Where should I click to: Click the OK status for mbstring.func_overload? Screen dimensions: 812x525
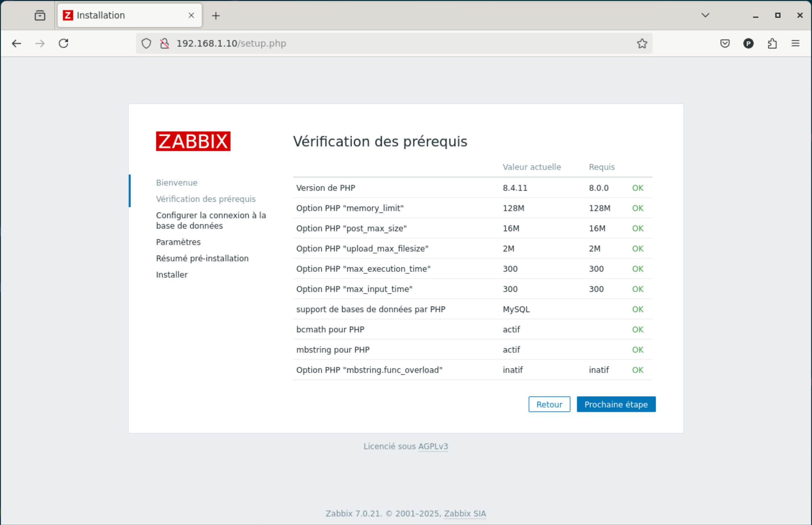(638, 370)
